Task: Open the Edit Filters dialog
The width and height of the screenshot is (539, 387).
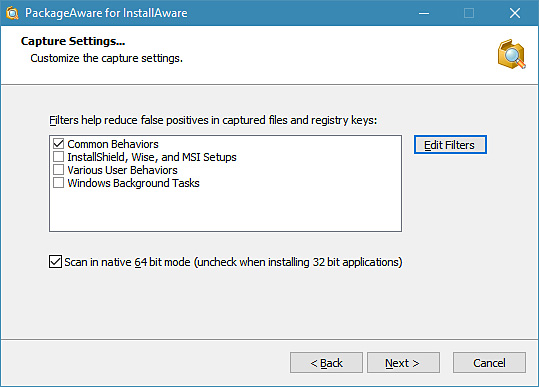Action: 450,145
